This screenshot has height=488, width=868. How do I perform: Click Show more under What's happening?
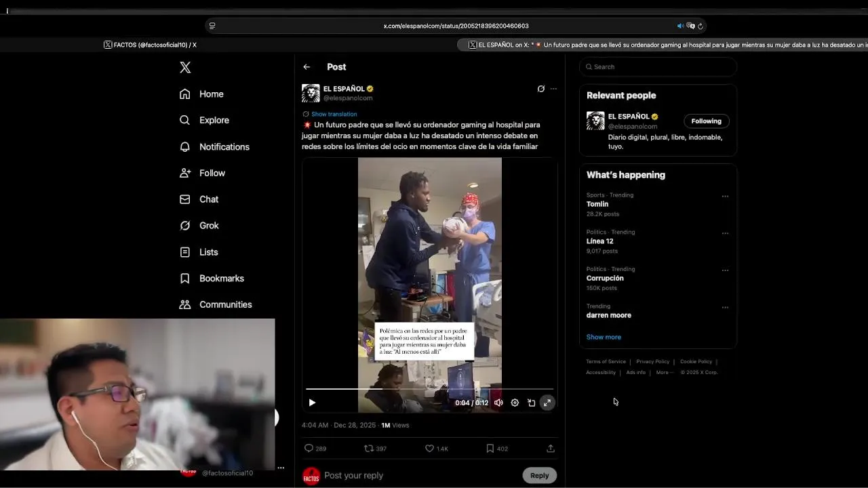pyautogui.click(x=604, y=337)
